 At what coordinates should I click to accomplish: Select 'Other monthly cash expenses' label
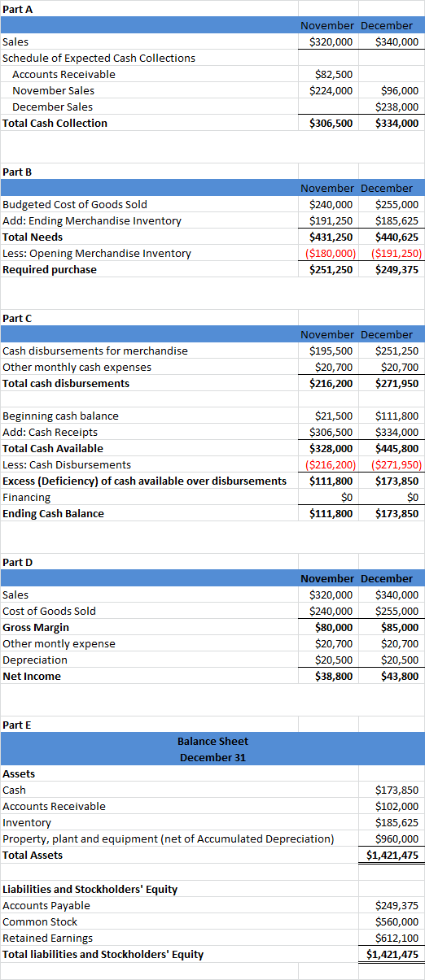tap(77, 367)
